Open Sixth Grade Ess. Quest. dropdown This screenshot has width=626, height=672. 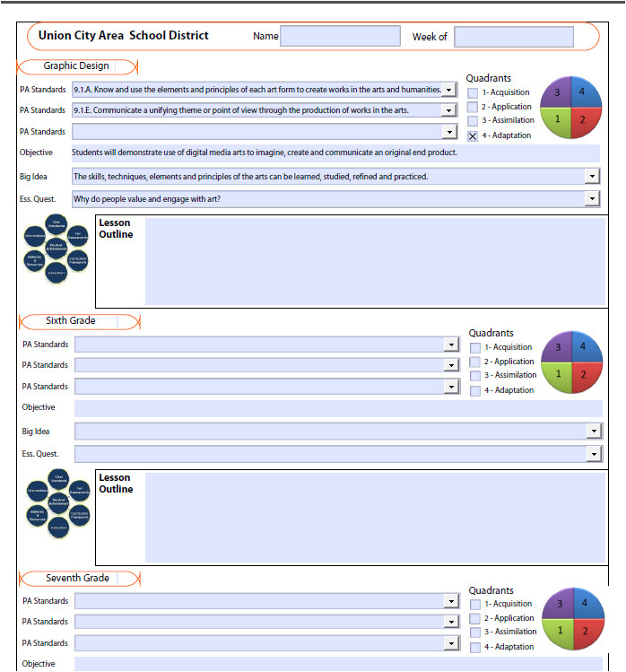[594, 454]
